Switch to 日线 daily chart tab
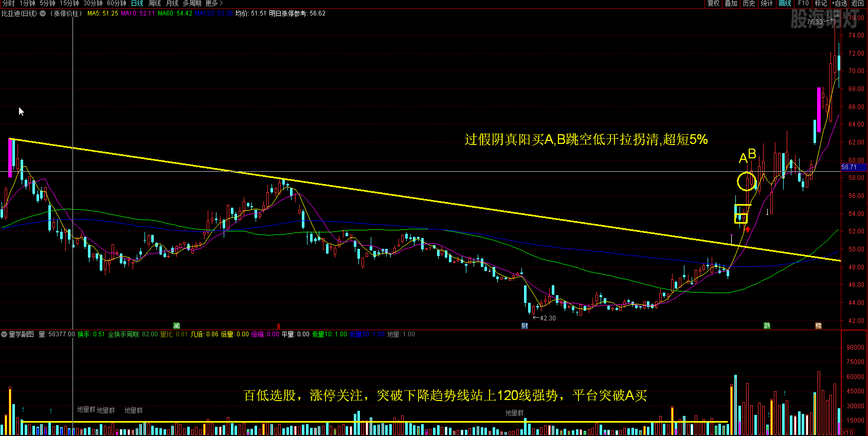The width and height of the screenshot is (868, 436). pos(137,3)
